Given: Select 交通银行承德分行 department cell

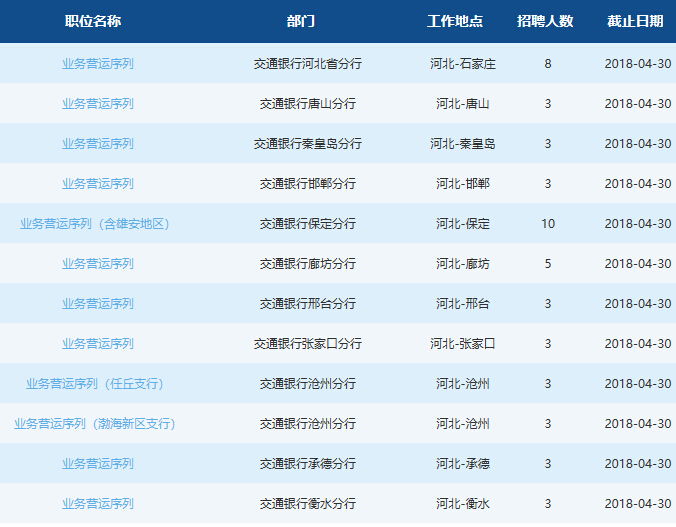Looking at the screenshot, I should point(307,464).
